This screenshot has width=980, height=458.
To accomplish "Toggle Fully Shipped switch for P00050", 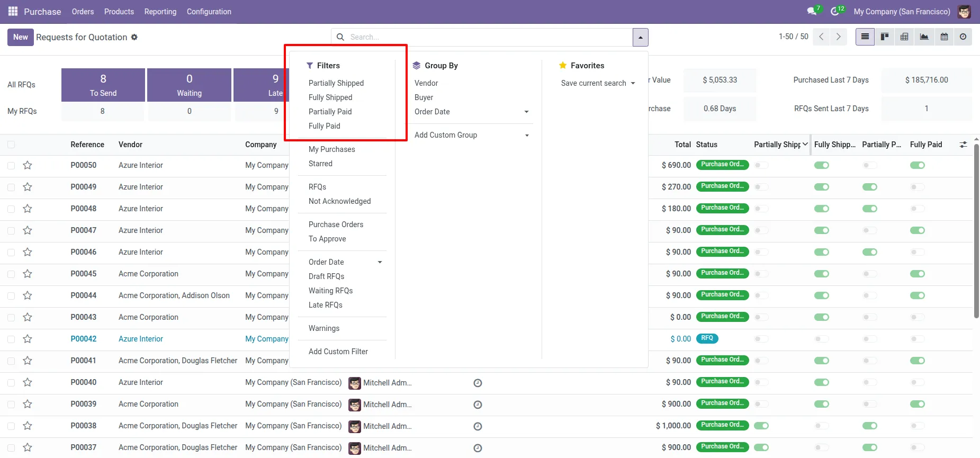I will 822,165.
